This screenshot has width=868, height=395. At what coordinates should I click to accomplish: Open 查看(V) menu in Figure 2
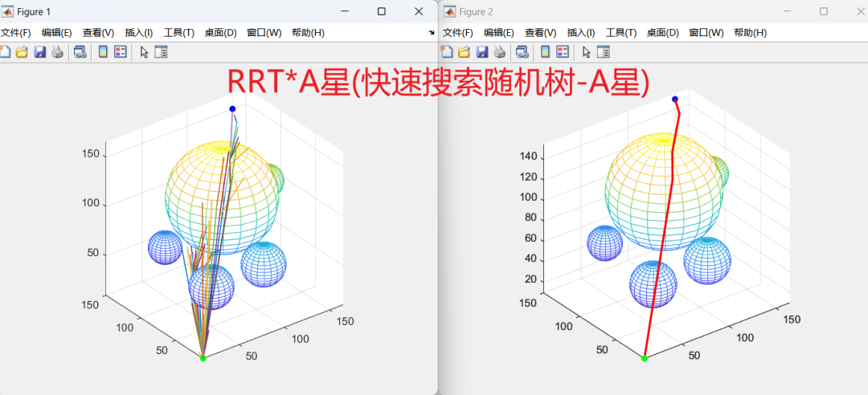click(x=541, y=33)
